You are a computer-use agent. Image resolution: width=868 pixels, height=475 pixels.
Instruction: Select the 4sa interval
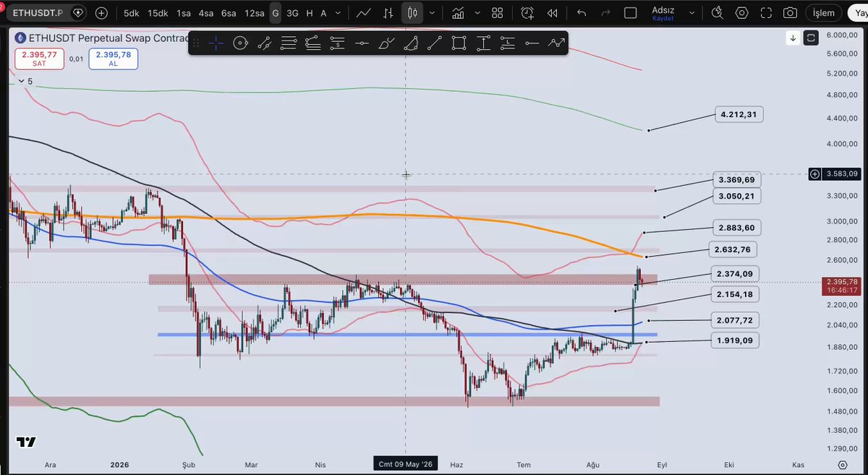pos(206,13)
